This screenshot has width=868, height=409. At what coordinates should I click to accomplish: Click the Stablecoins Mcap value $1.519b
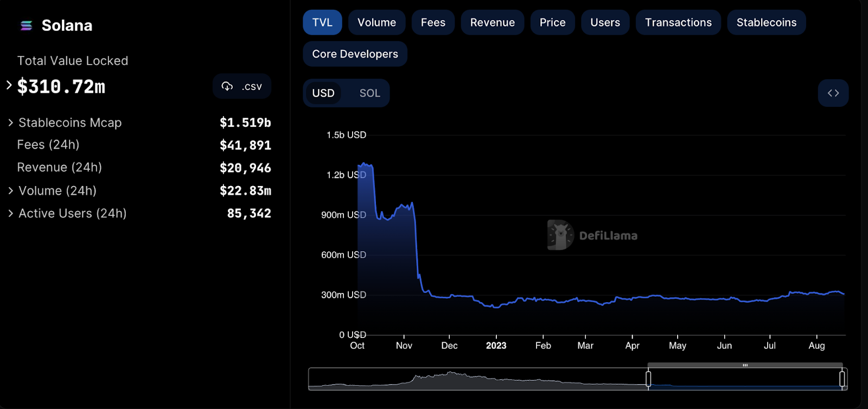tap(245, 123)
